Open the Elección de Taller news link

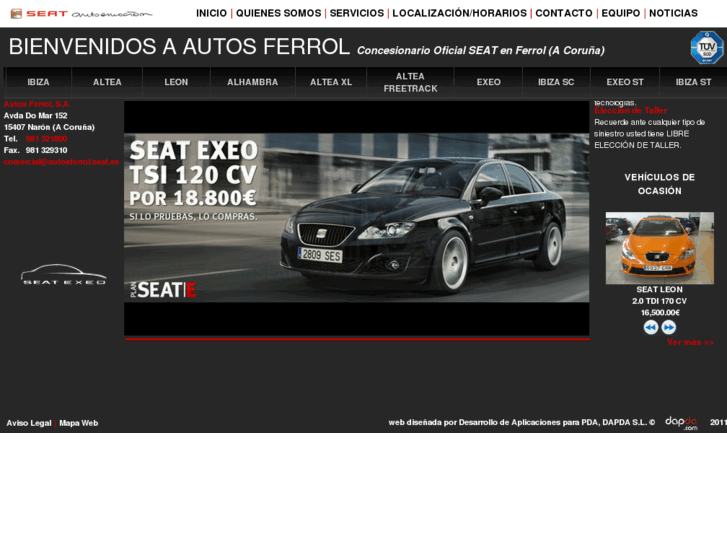click(631, 110)
